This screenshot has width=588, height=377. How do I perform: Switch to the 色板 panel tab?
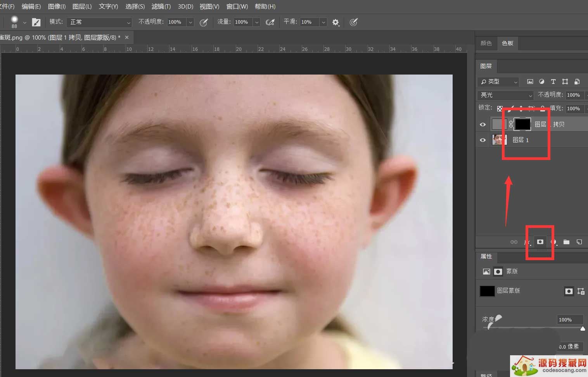coord(507,43)
